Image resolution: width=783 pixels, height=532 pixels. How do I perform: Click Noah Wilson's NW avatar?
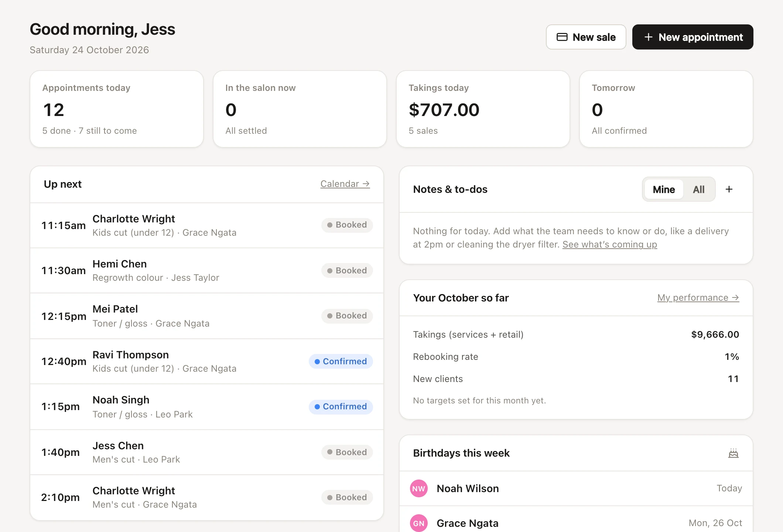click(419, 488)
